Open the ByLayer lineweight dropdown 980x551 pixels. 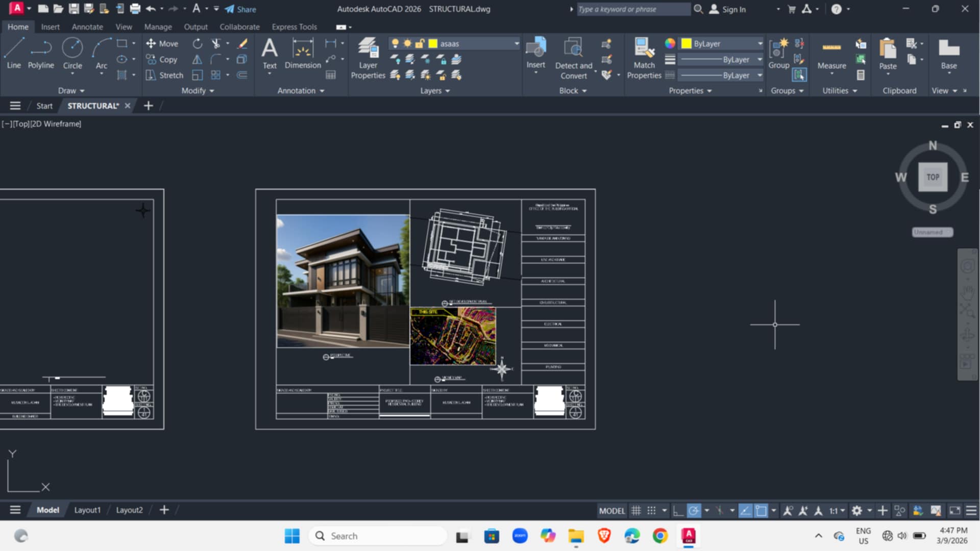[x=759, y=60]
